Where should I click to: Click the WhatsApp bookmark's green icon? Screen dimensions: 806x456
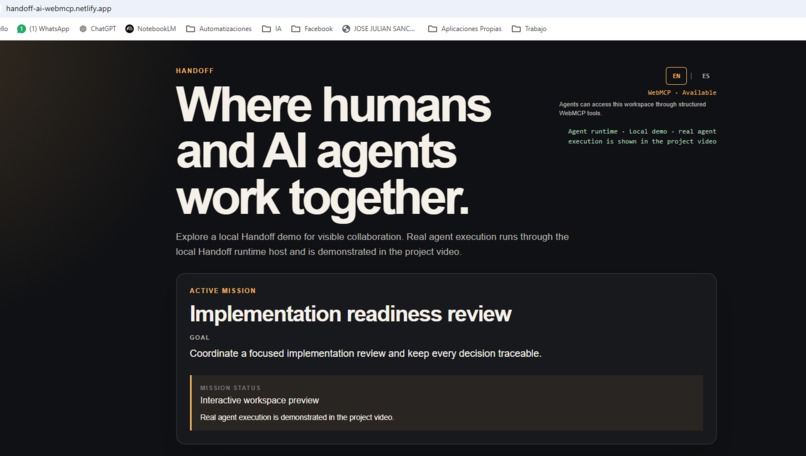click(x=21, y=29)
